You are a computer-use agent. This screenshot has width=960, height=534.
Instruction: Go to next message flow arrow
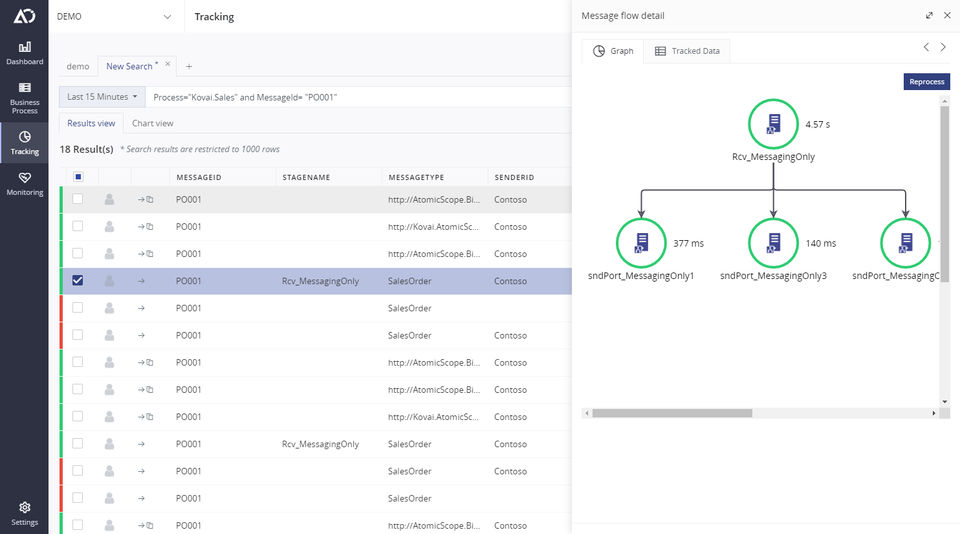(x=943, y=48)
